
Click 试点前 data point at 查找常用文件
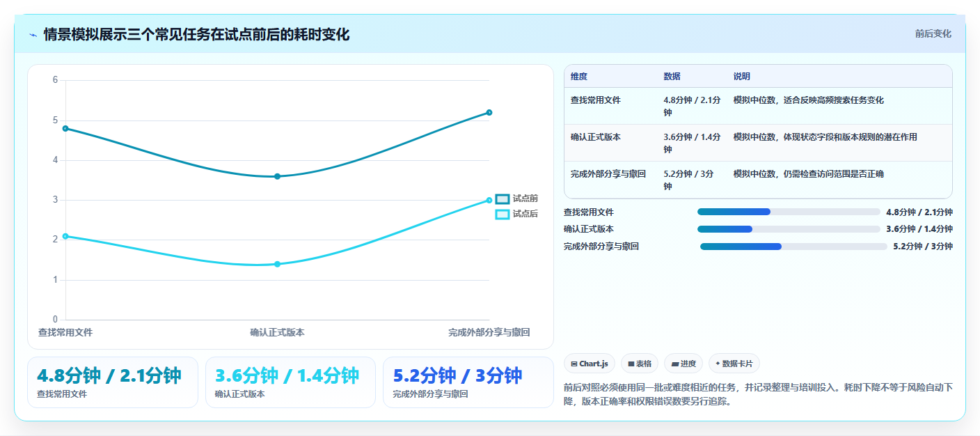click(65, 128)
